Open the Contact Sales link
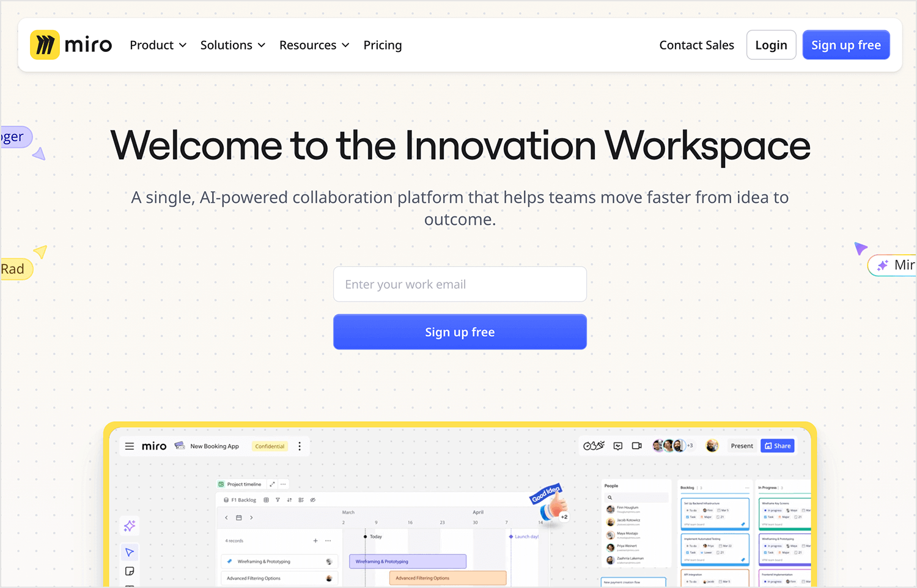Viewport: 917px width, 588px height. [696, 45]
